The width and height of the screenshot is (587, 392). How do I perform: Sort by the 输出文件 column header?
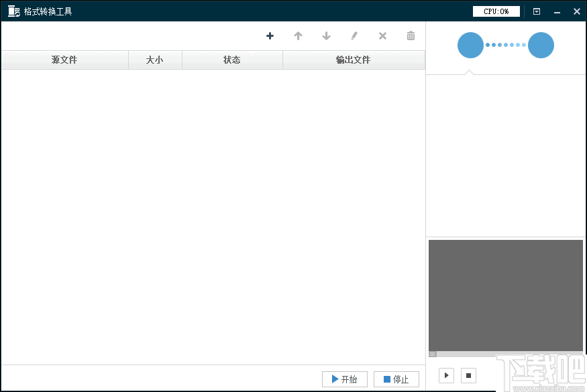coord(354,60)
